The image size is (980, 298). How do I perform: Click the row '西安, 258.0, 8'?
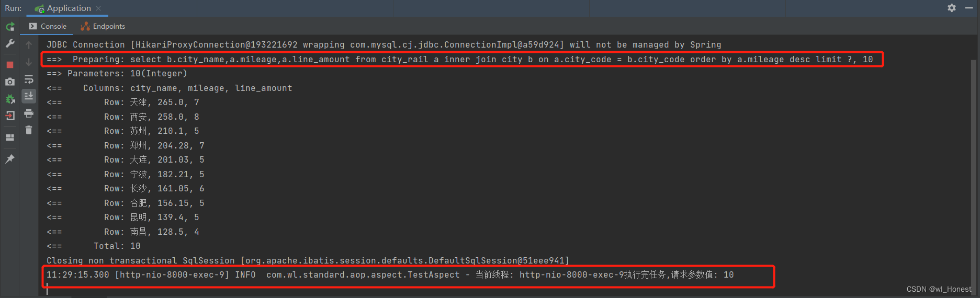[x=123, y=117]
